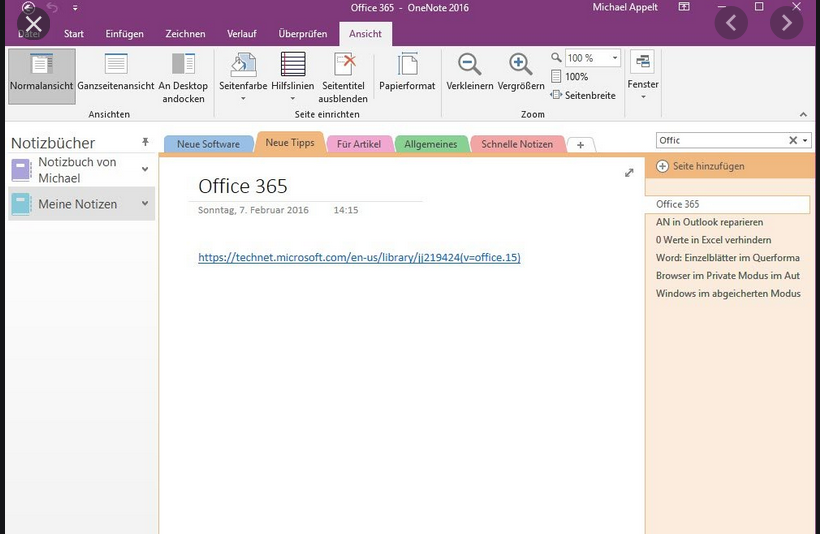Go to the previous image arrow
Screen dimensions: 820x534
pyautogui.click(x=731, y=22)
